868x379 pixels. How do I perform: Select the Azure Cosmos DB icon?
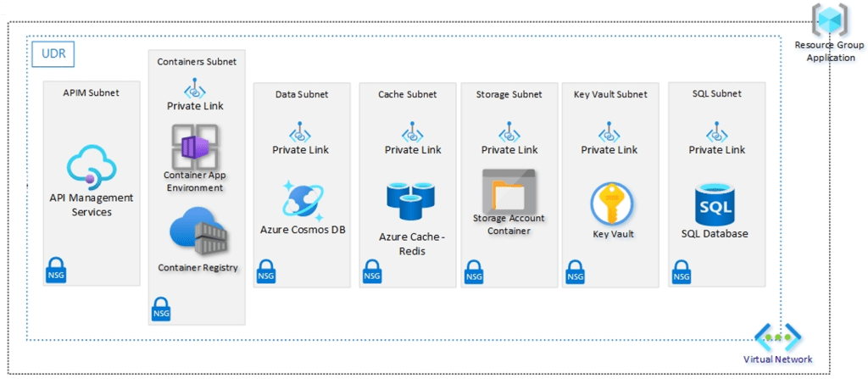303,199
